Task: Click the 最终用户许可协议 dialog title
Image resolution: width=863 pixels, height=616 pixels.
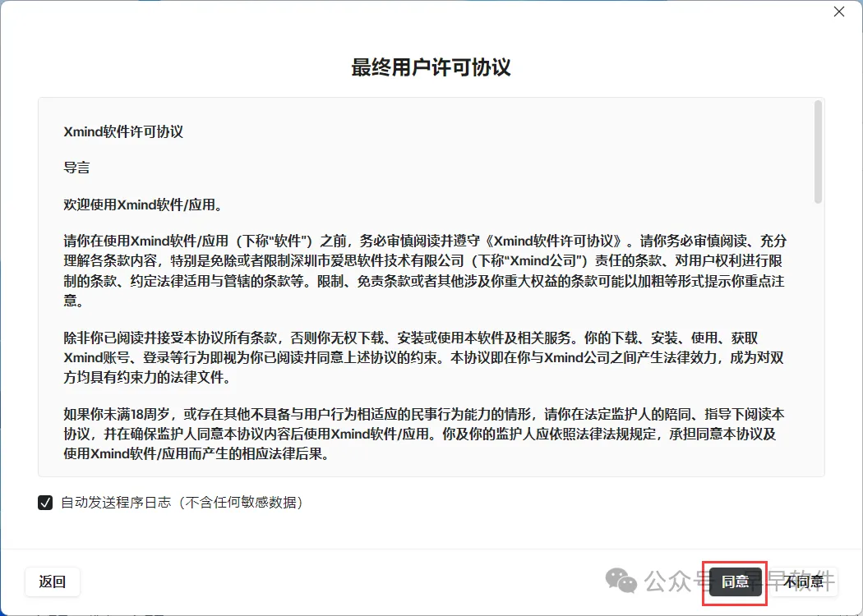Action: click(431, 67)
